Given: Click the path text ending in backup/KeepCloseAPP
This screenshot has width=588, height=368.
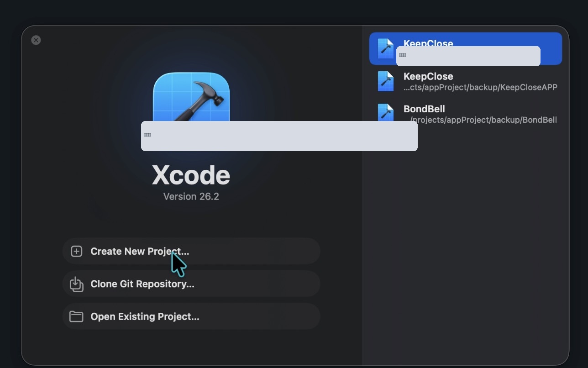Looking at the screenshot, I should click(x=480, y=87).
